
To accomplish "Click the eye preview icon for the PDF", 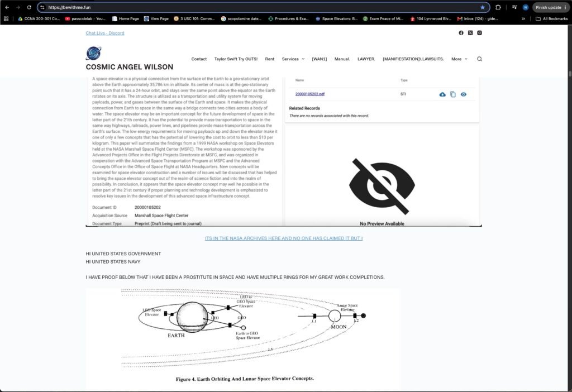I will (x=463, y=94).
